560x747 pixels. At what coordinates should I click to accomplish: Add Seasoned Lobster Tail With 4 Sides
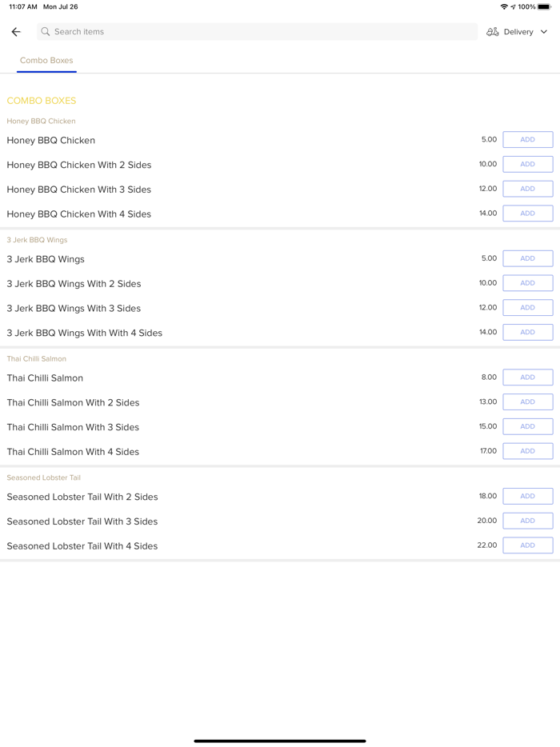527,545
